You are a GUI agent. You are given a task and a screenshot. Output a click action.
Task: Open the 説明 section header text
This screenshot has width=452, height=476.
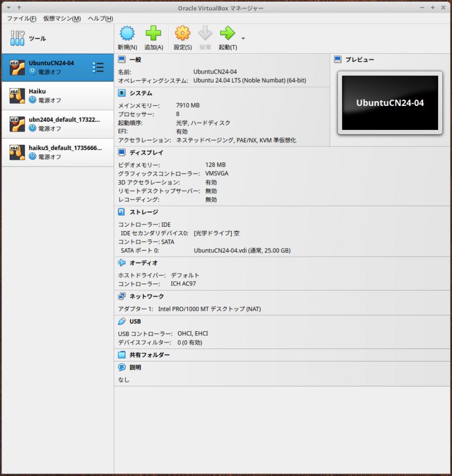pos(135,367)
